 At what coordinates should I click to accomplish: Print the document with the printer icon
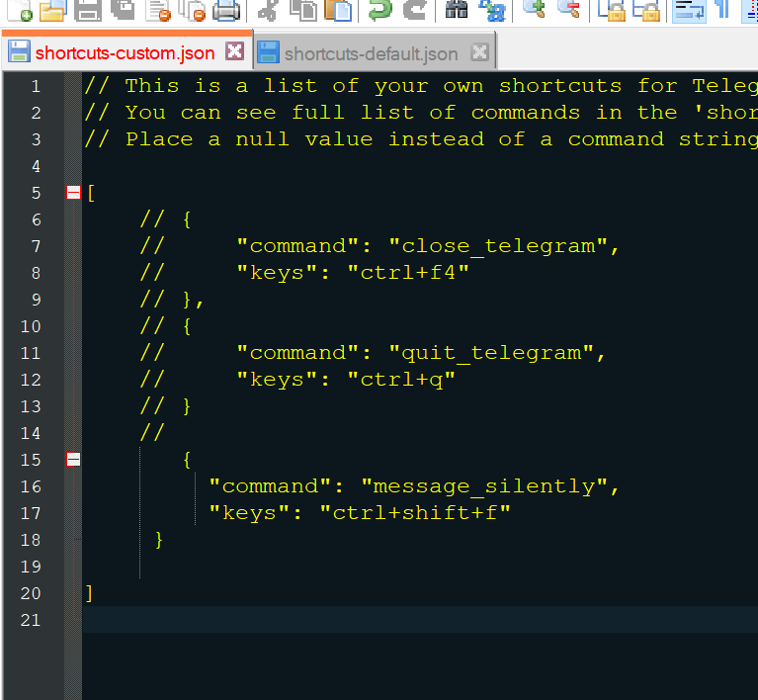226,10
